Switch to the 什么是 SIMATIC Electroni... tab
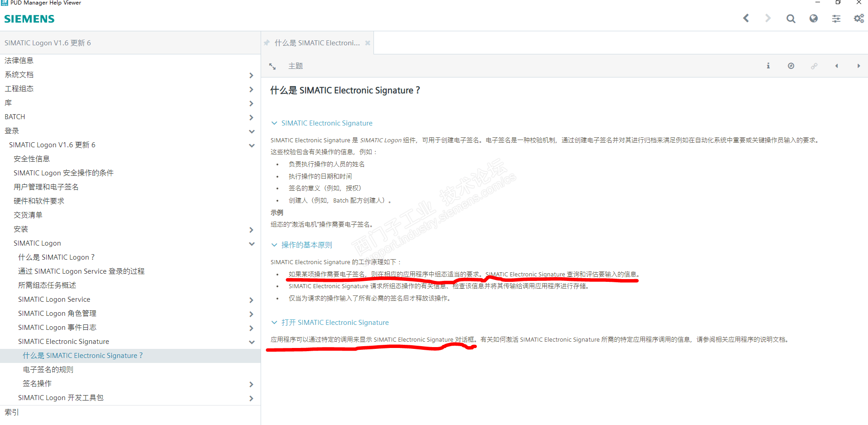This screenshot has width=868, height=425. pos(317,43)
